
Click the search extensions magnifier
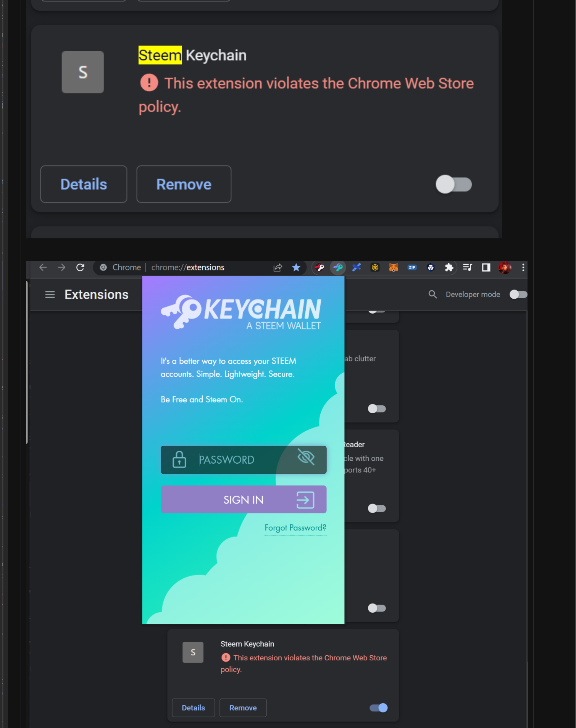(x=432, y=294)
